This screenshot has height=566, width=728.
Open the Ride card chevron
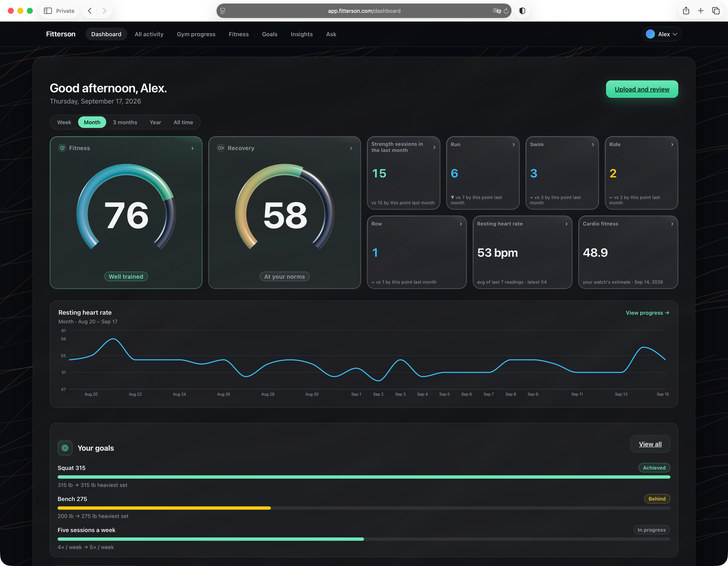point(672,145)
